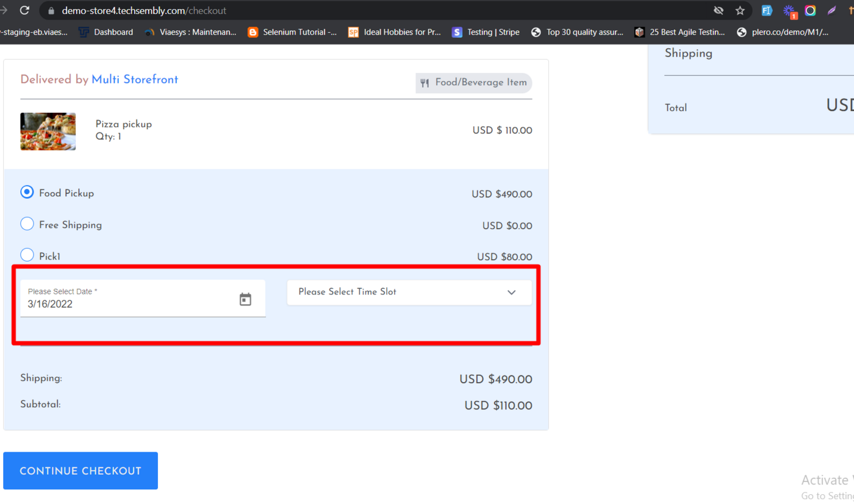854x504 pixels.
Task: Click the time slot dropdown chevron arrow
Action: (511, 293)
